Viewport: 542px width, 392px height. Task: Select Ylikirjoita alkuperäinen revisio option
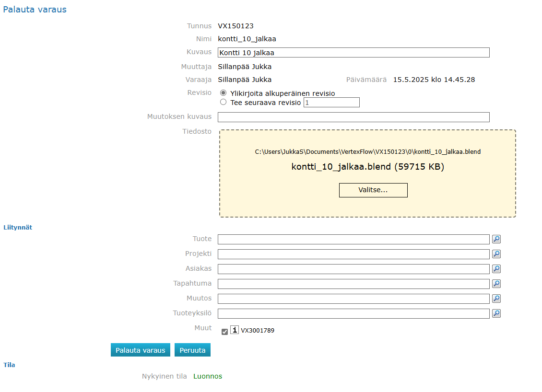223,93
